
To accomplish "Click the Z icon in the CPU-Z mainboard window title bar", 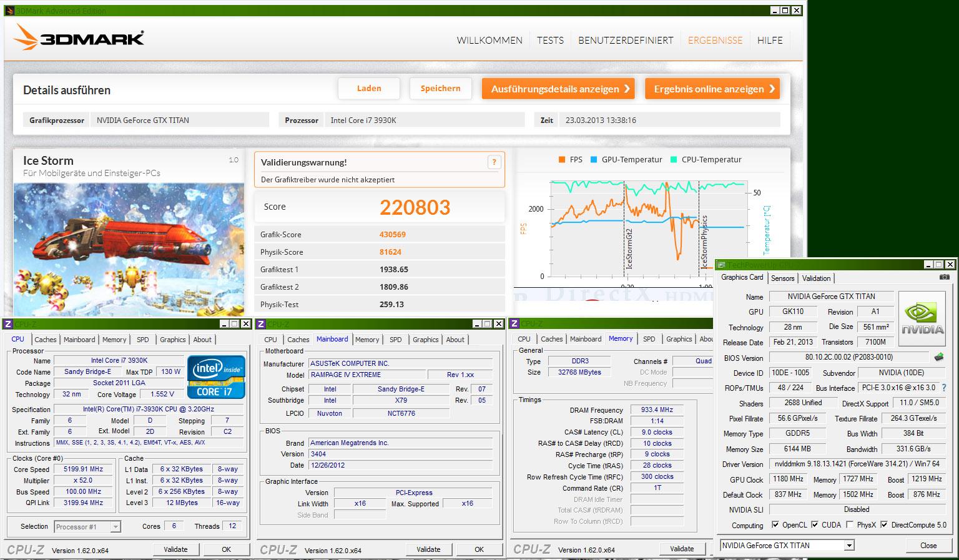I will pos(261,324).
